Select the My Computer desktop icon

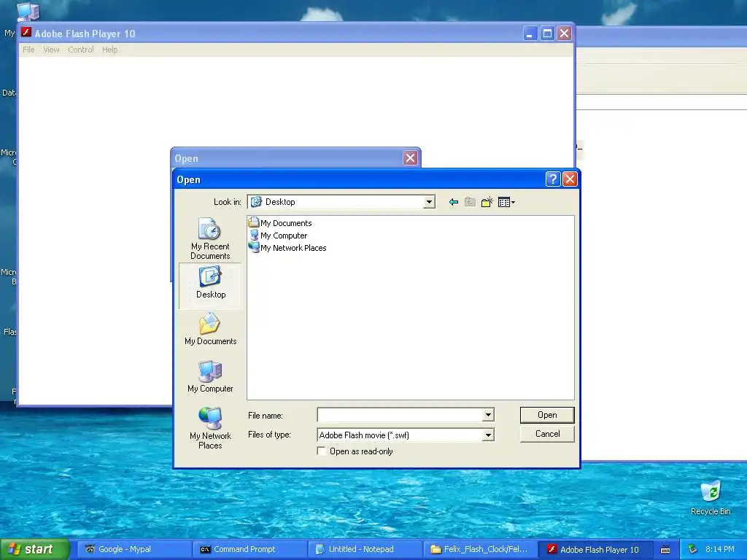click(28, 12)
